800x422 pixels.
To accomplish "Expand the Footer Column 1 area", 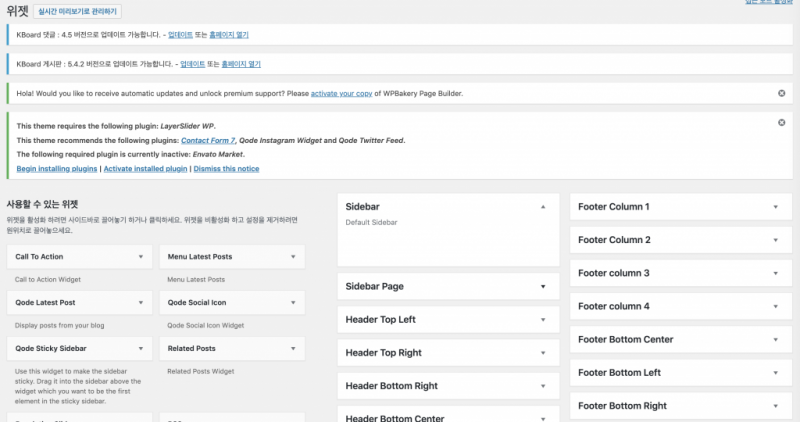I will coord(775,207).
